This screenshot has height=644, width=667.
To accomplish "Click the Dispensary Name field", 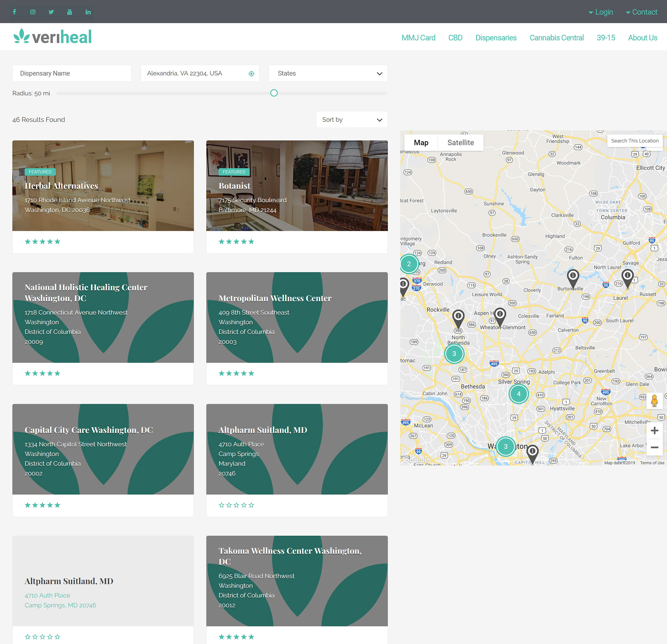I will tap(72, 73).
